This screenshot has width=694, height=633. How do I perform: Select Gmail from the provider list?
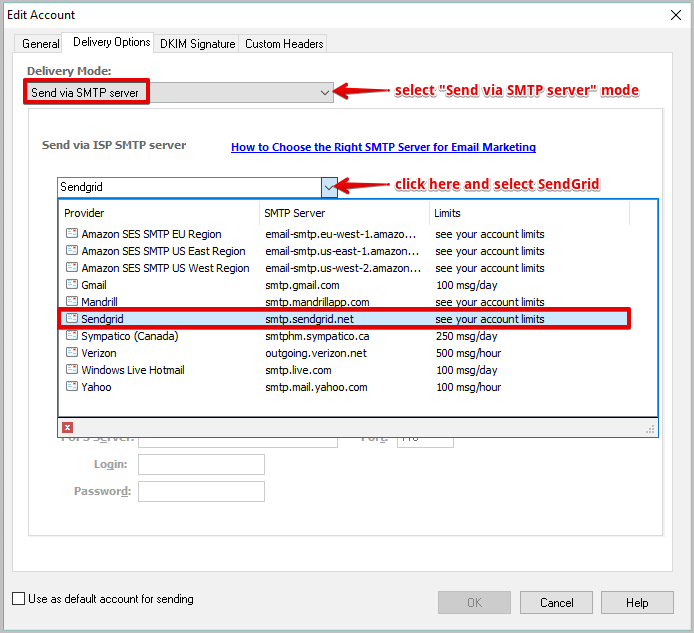tap(344, 285)
